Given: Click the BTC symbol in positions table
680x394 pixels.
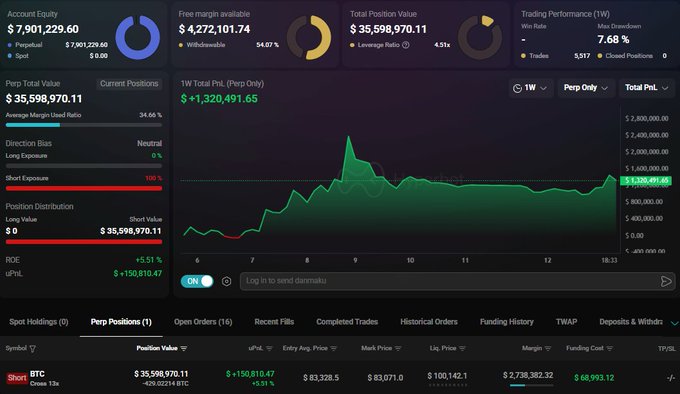Looking at the screenshot, I should pyautogui.click(x=37, y=374).
